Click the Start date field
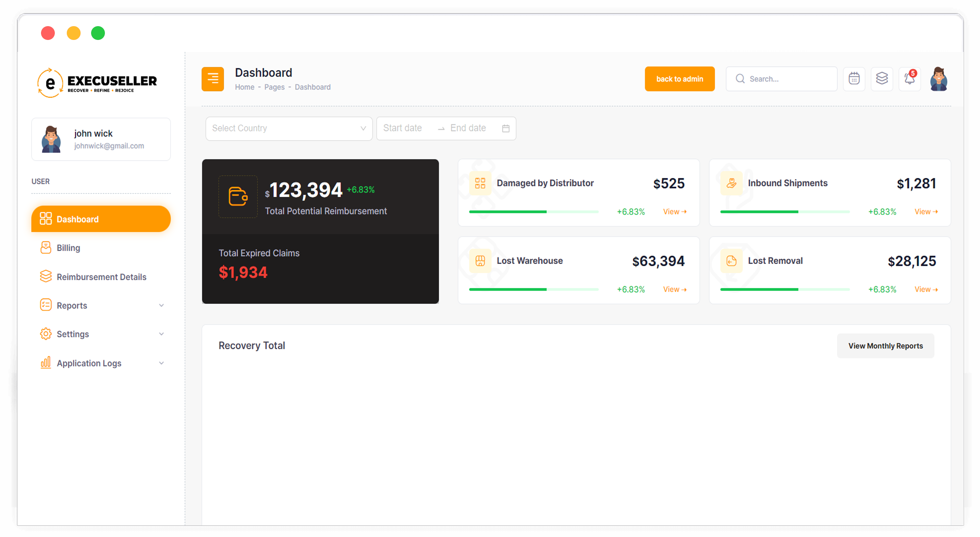Screen dimensions: 980x537 [402, 128]
